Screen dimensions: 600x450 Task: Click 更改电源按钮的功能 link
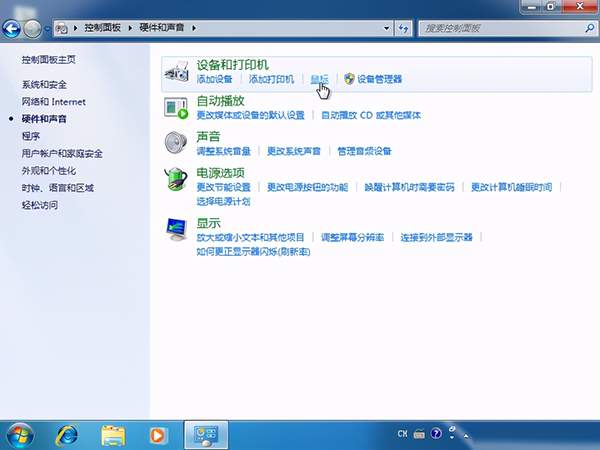307,187
